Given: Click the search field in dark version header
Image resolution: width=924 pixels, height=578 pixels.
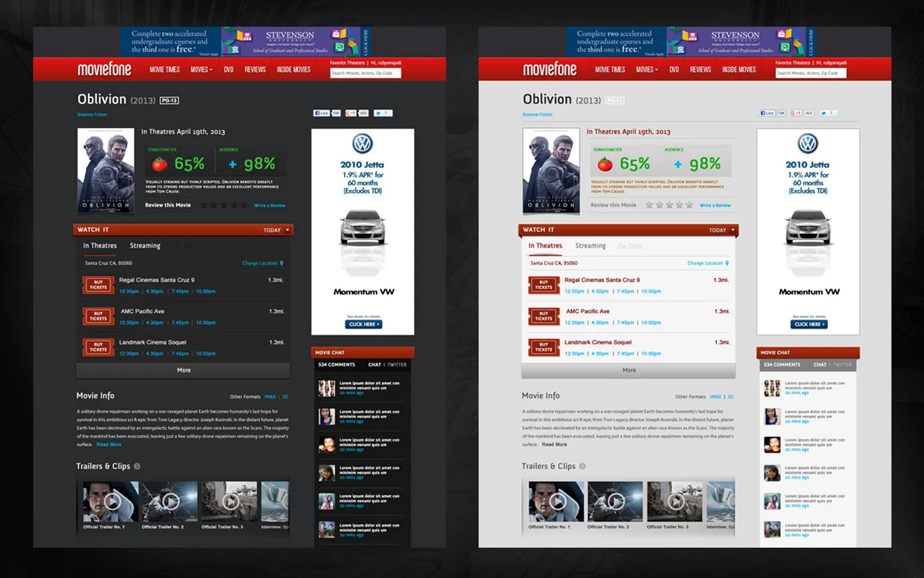Looking at the screenshot, I should 365,73.
